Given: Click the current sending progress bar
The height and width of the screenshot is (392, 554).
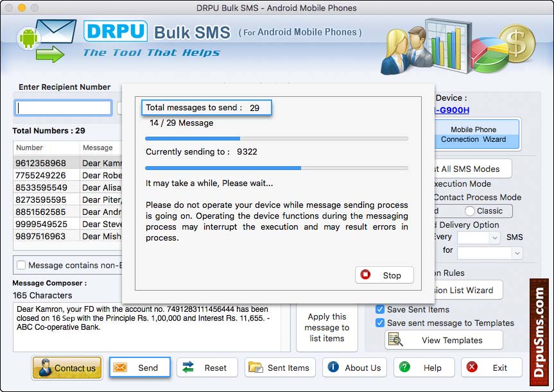Looking at the screenshot, I should point(277,168).
